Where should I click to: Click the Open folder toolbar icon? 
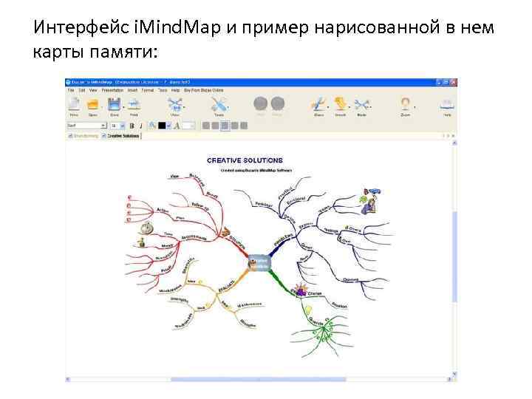(x=92, y=104)
